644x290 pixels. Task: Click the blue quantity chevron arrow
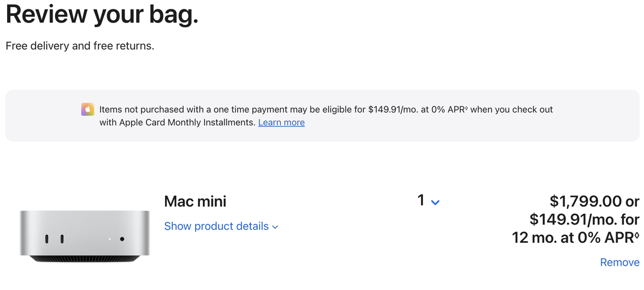436,202
